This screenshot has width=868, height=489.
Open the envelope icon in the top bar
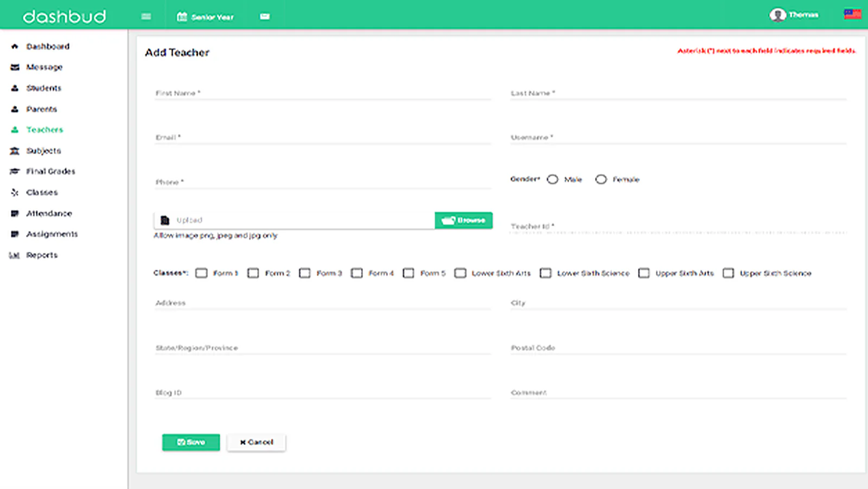coord(265,16)
